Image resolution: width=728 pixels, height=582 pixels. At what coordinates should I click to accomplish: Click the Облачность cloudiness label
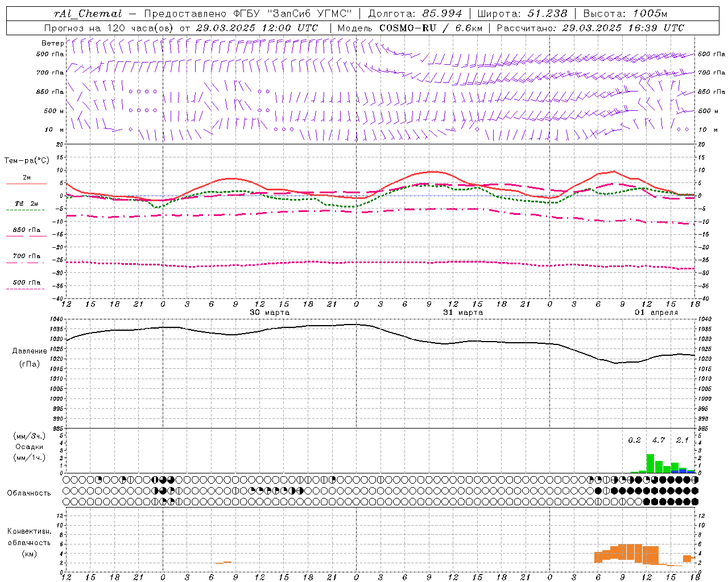[29, 493]
